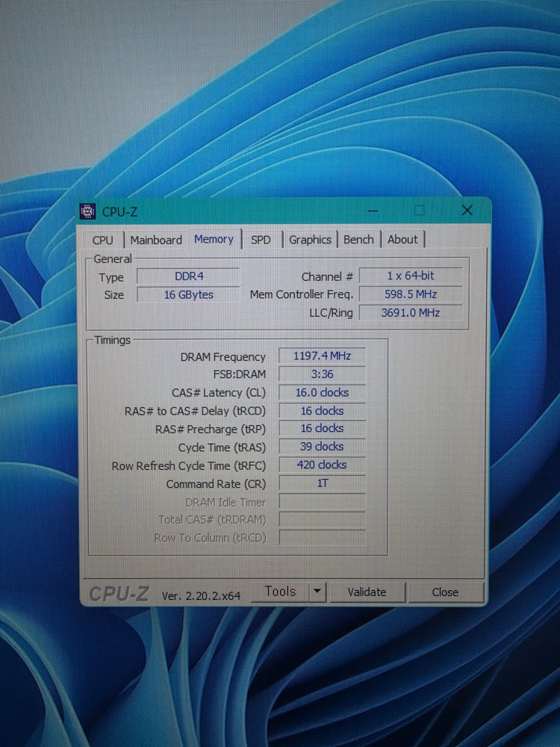This screenshot has height=747, width=560.
Task: Click the Command Rate (CR) label
Action: pos(216,484)
